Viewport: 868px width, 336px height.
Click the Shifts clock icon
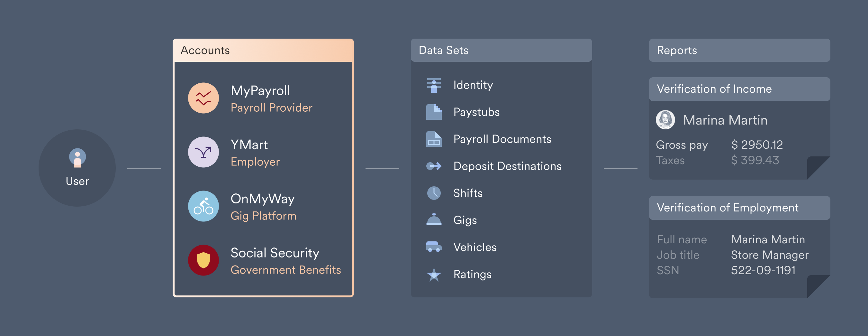click(x=434, y=193)
